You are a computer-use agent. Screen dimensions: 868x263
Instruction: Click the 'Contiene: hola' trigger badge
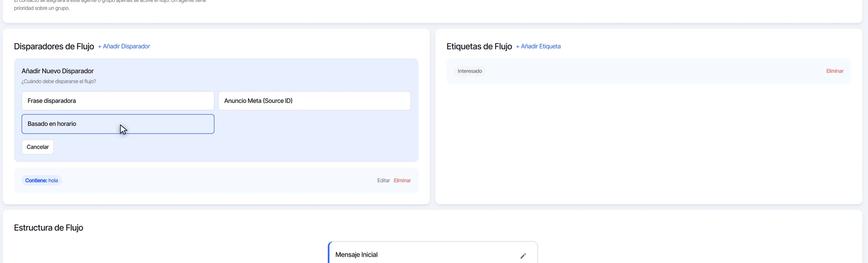(x=42, y=181)
